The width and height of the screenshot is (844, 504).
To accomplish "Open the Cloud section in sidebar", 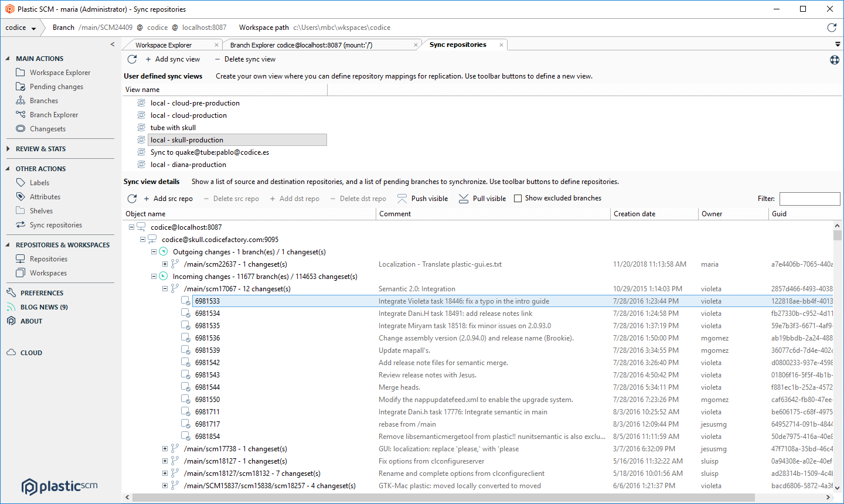I will point(25,353).
